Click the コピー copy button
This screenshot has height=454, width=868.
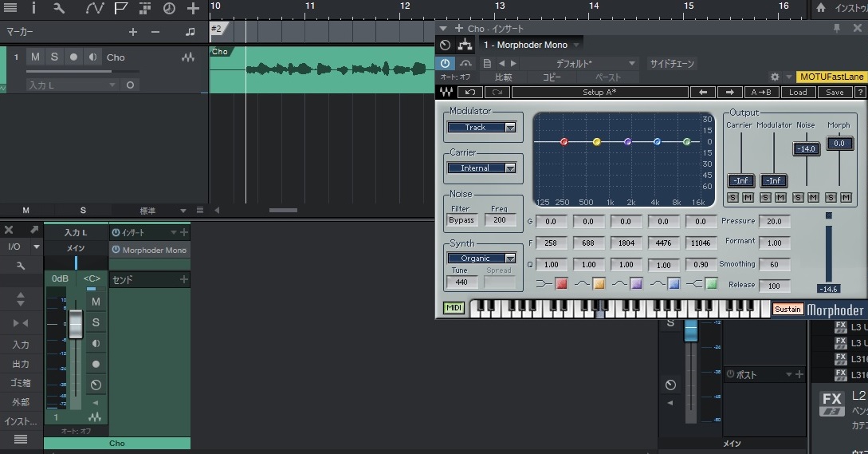tap(551, 77)
